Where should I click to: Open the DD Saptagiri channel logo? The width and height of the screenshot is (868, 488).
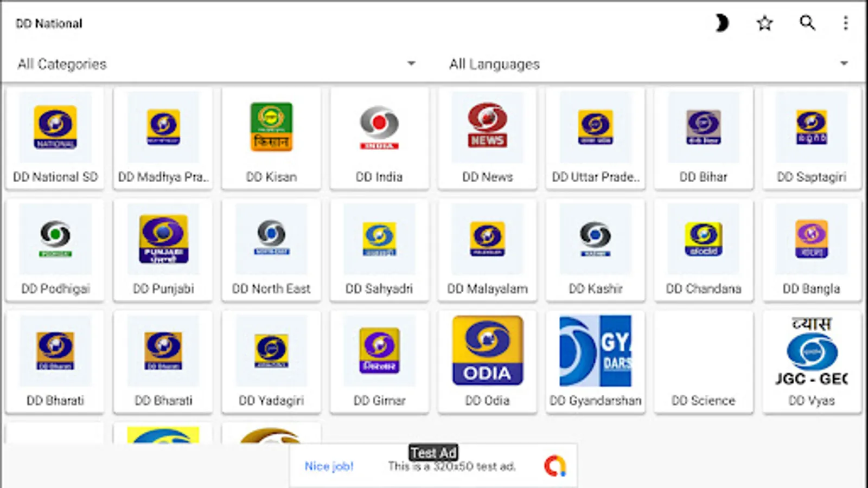pos(812,127)
